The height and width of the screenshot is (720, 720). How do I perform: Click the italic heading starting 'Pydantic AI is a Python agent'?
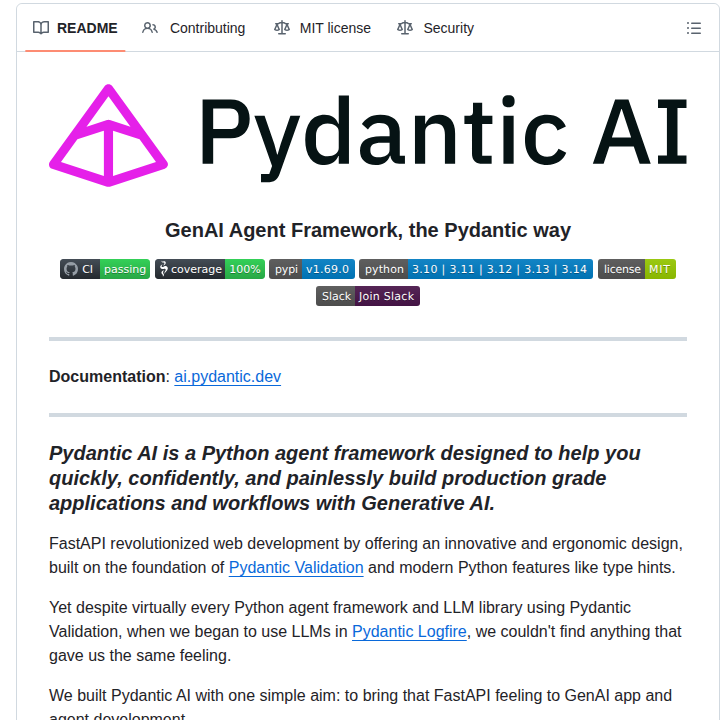pyautogui.click(x=345, y=478)
